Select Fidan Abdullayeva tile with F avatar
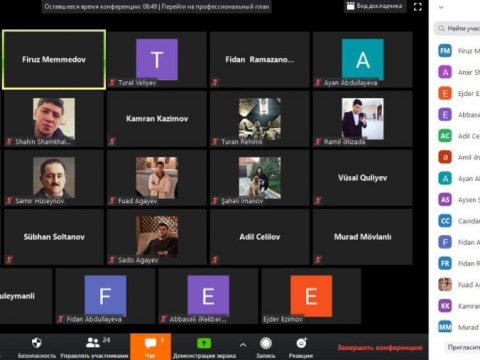The width and height of the screenshot is (480, 360). pos(105,296)
